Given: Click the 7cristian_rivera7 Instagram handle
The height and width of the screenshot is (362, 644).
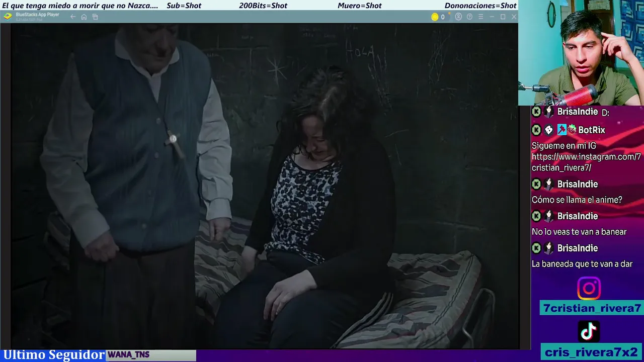Looking at the screenshot, I should [x=592, y=308].
